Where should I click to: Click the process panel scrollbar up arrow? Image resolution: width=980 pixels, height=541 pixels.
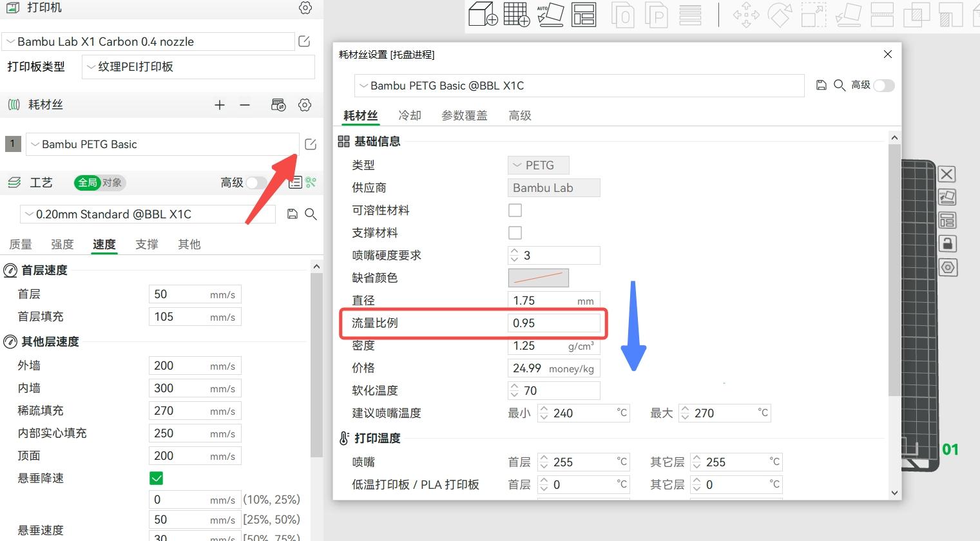coord(316,266)
